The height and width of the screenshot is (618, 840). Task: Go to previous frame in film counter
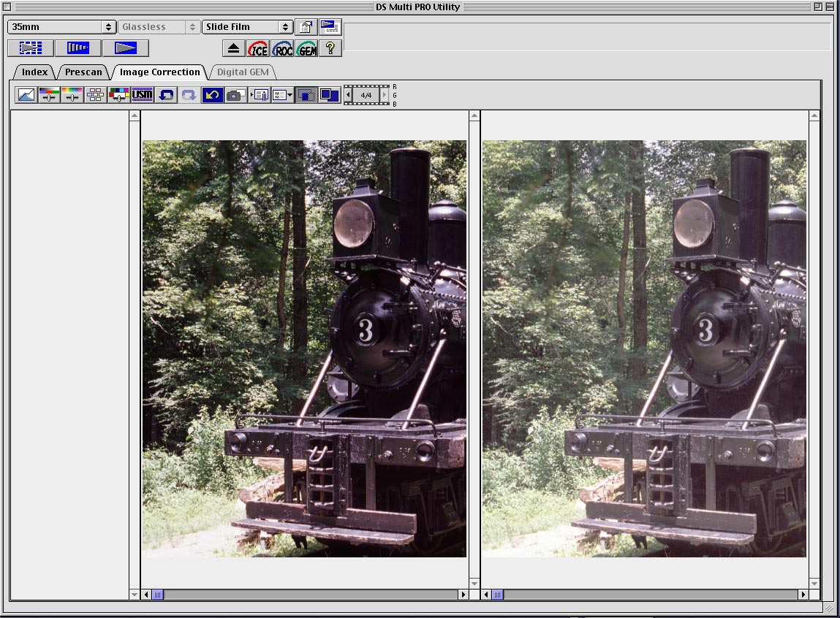pos(349,95)
